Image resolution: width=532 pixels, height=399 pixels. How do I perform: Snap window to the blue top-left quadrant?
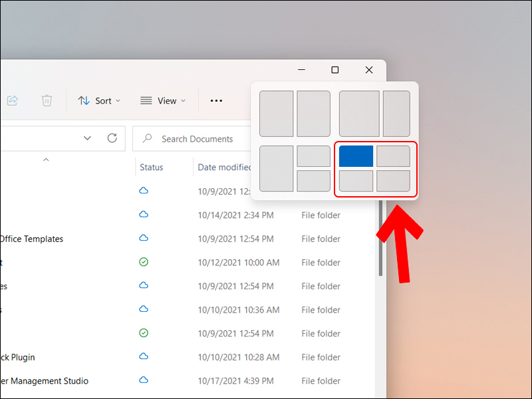pyautogui.click(x=356, y=156)
